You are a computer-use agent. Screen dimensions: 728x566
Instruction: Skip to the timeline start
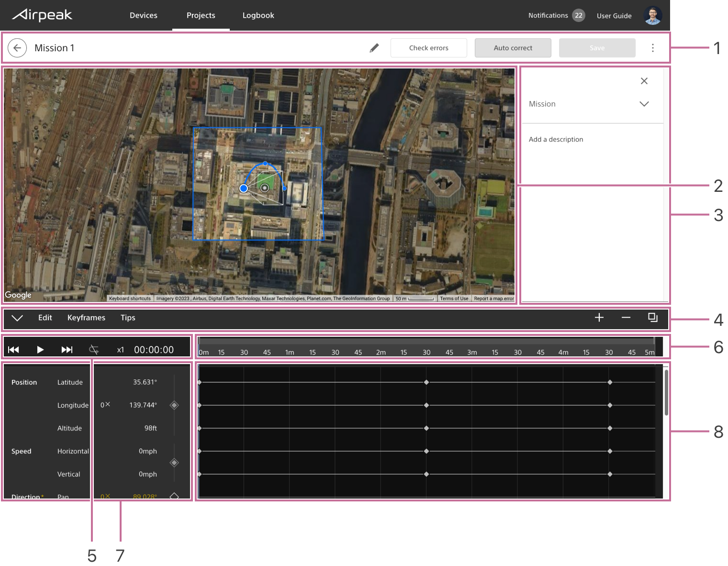(14, 350)
